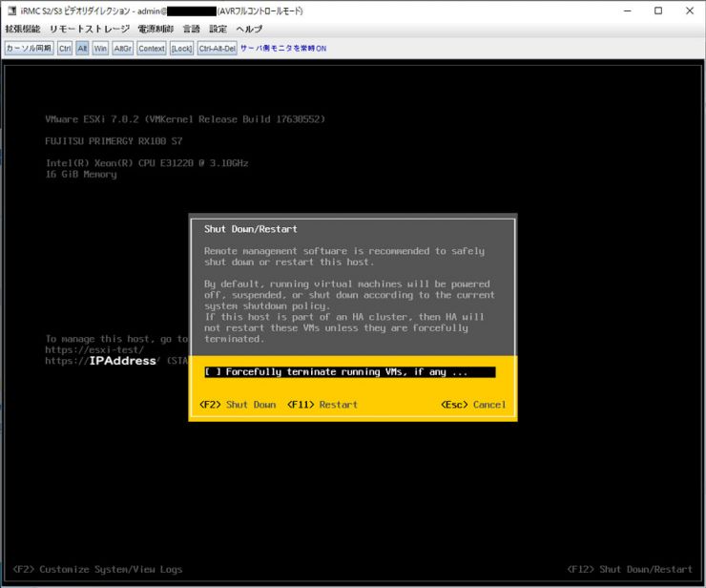This screenshot has height=588, width=706.
Task: Click the iRMC window title icon
Action: click(x=11, y=10)
